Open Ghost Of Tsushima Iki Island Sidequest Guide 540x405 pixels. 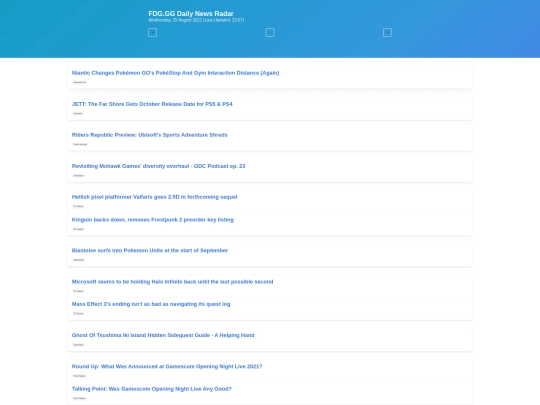pyautogui.click(x=163, y=335)
